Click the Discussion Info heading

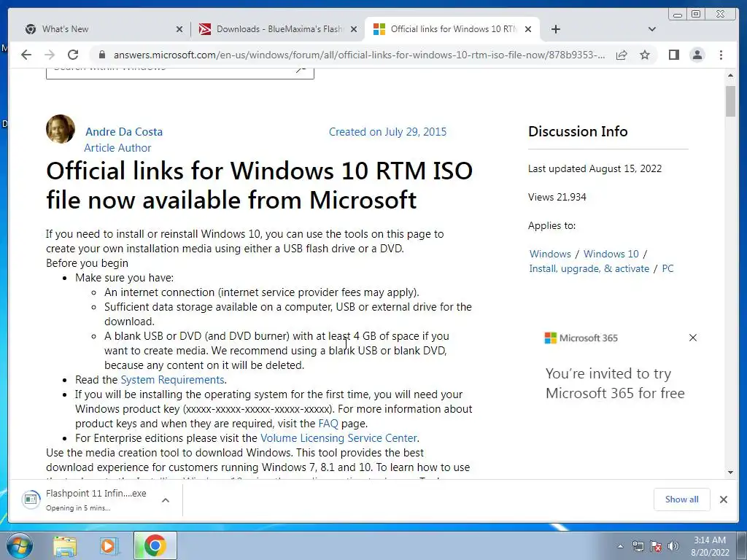click(x=578, y=131)
